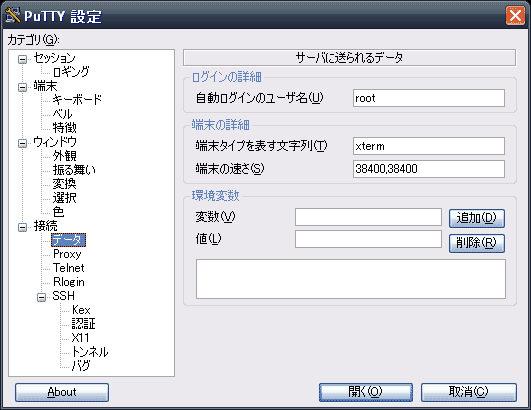Select the キーボード category
This screenshot has height=410, width=531.
click(x=77, y=100)
